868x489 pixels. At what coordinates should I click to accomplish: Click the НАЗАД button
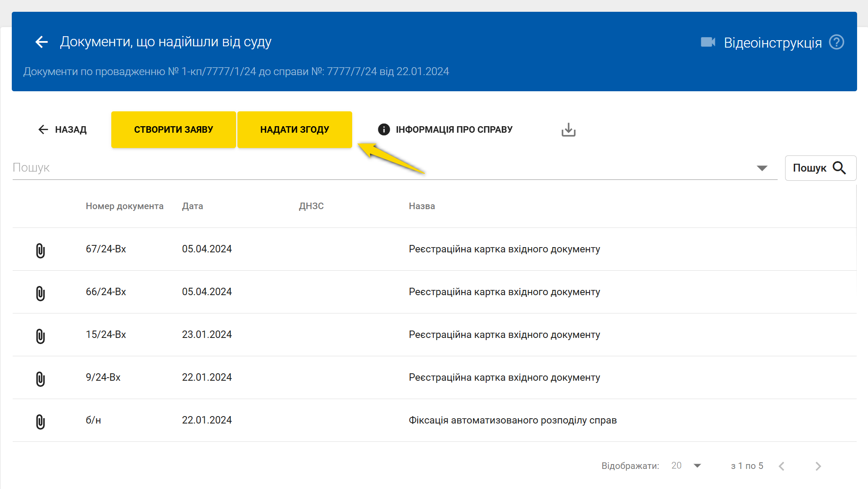pyautogui.click(x=62, y=130)
